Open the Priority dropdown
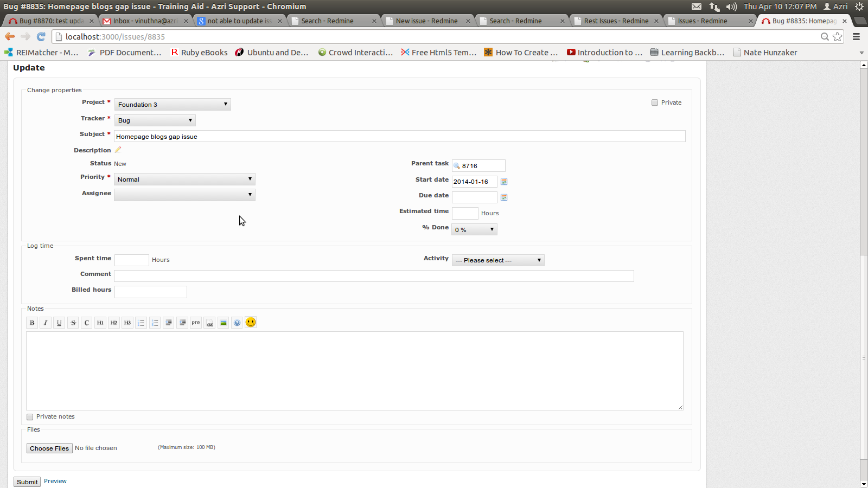 click(x=184, y=179)
